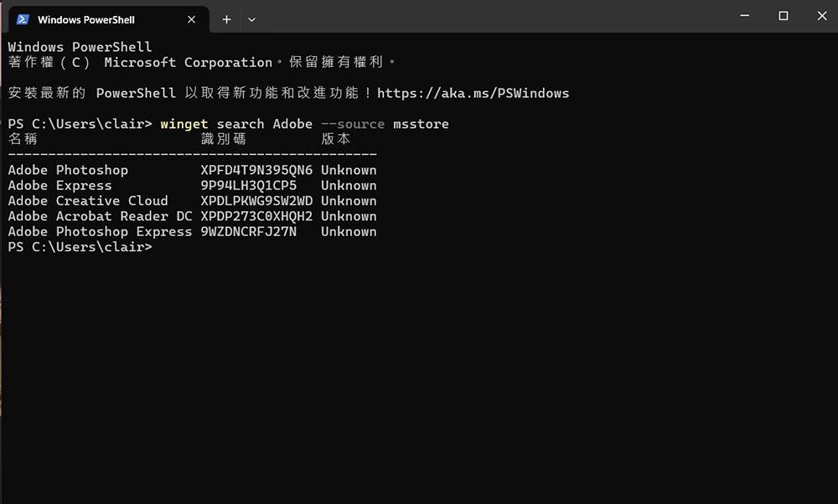838x504 pixels.
Task: Close the terminal window
Action: (820, 16)
